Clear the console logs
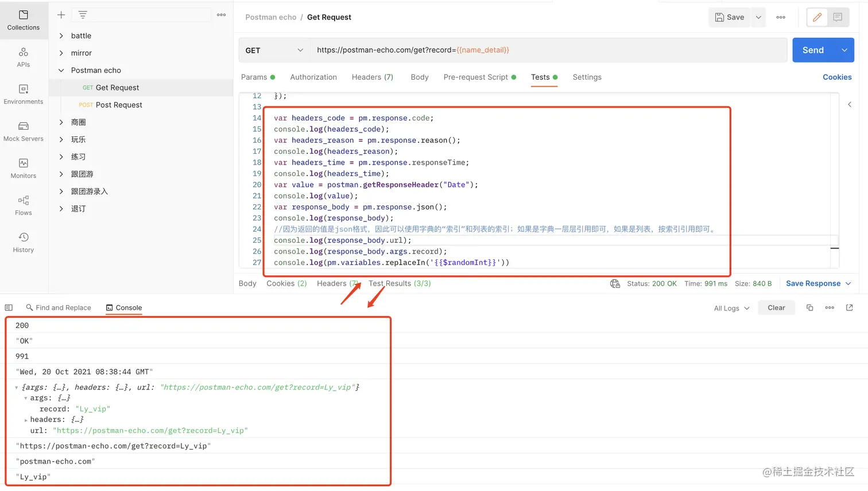The height and width of the screenshot is (491, 868). [x=776, y=307]
